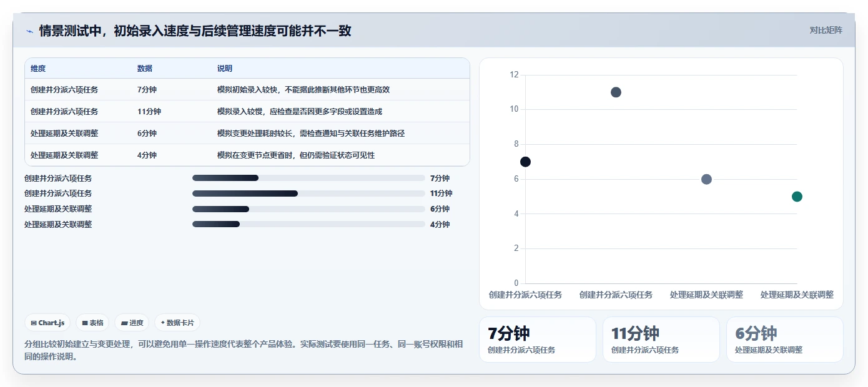The image size is (868, 387).
Task: Click the progress bar valued 11分钟
Action: coord(308,193)
